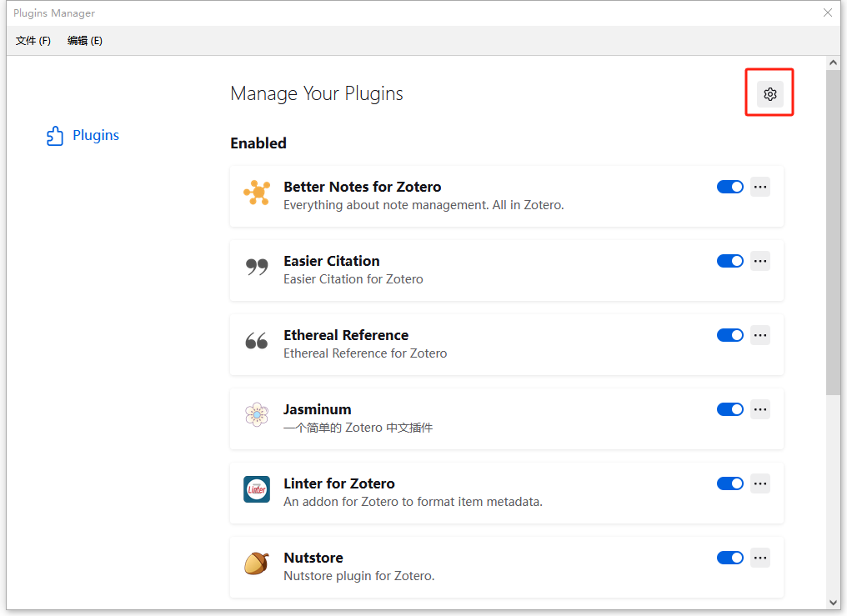Disable the Easier Citation plugin toggle
Viewport: 847px width, 616px height.
729,261
